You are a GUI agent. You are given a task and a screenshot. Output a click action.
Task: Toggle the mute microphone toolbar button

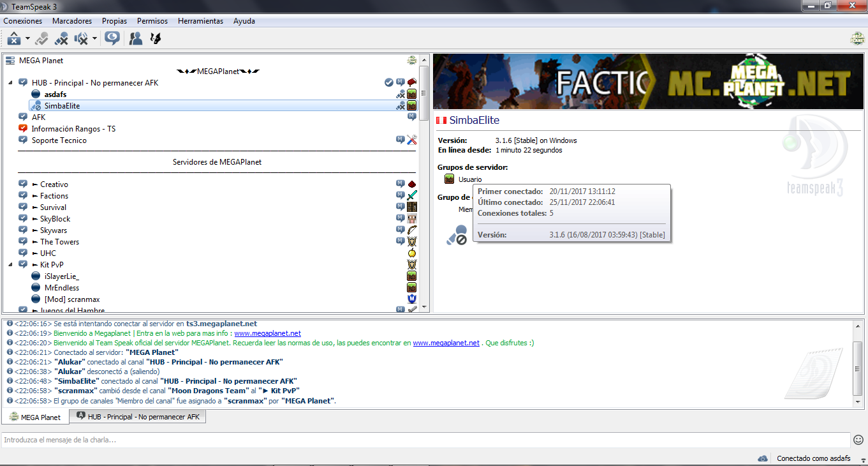61,39
